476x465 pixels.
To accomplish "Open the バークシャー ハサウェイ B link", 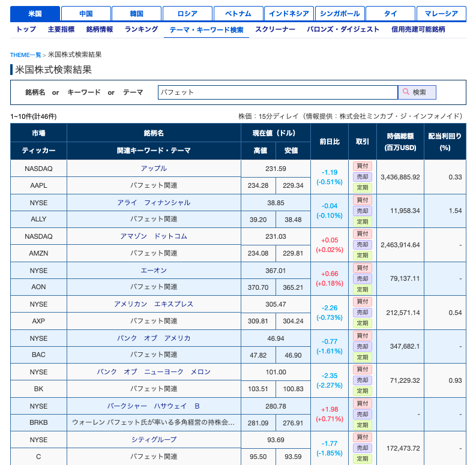I will point(154,406).
